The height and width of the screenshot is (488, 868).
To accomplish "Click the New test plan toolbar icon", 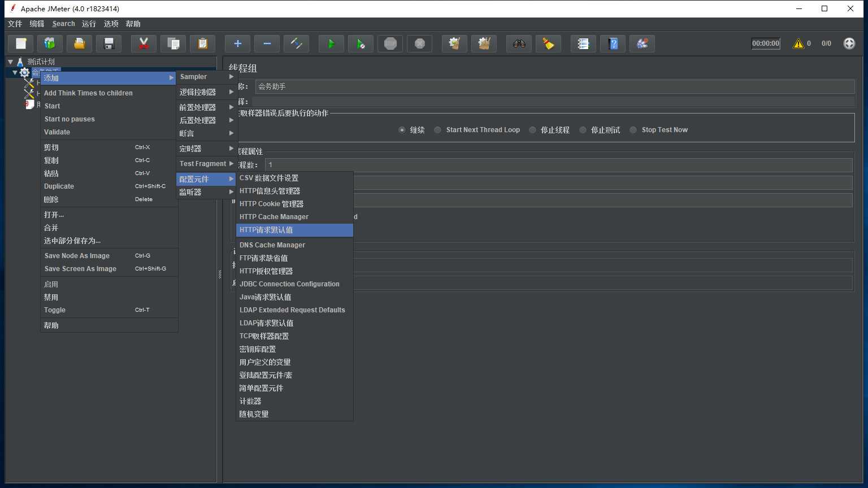I will click(21, 43).
